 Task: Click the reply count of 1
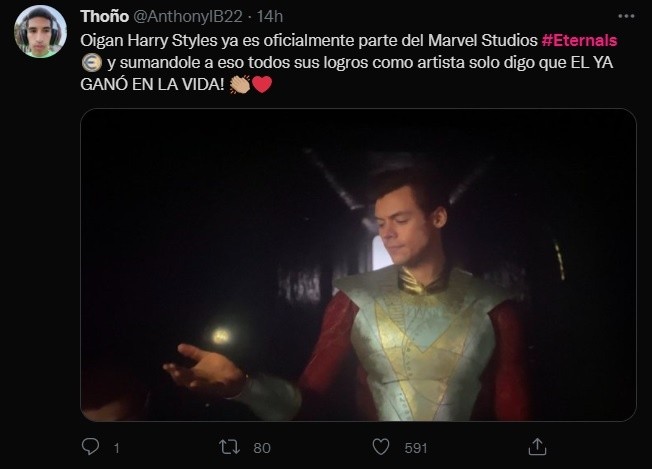tap(116, 448)
